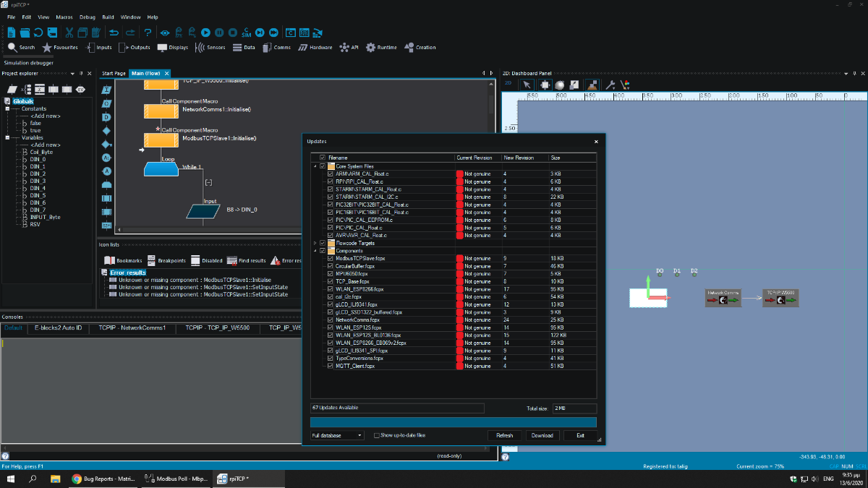Screen dimensions: 868x488
Task: Click the Exit button in Updates dialog
Action: (x=580, y=435)
